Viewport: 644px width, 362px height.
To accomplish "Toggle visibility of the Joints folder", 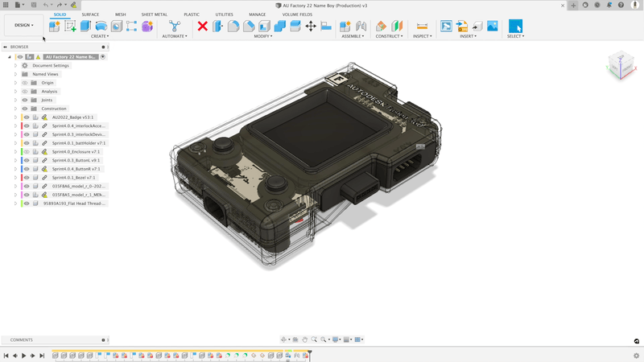I will click(x=25, y=100).
